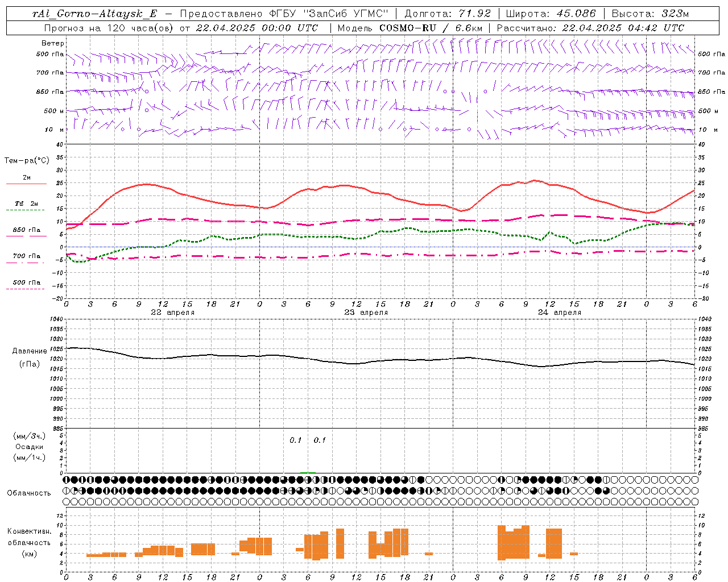Click the 40 value on left temperature axis

click(59, 145)
